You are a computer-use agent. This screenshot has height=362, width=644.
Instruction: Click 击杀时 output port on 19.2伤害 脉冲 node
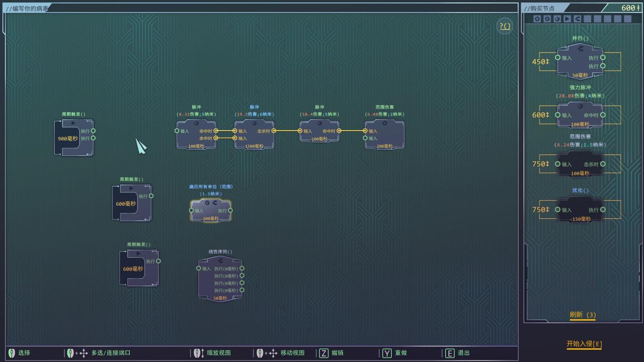tap(274, 131)
